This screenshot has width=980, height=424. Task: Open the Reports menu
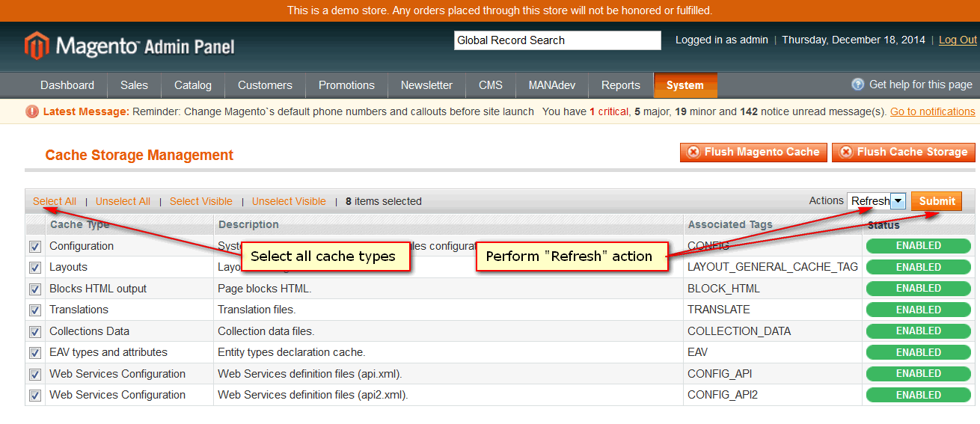tap(621, 85)
